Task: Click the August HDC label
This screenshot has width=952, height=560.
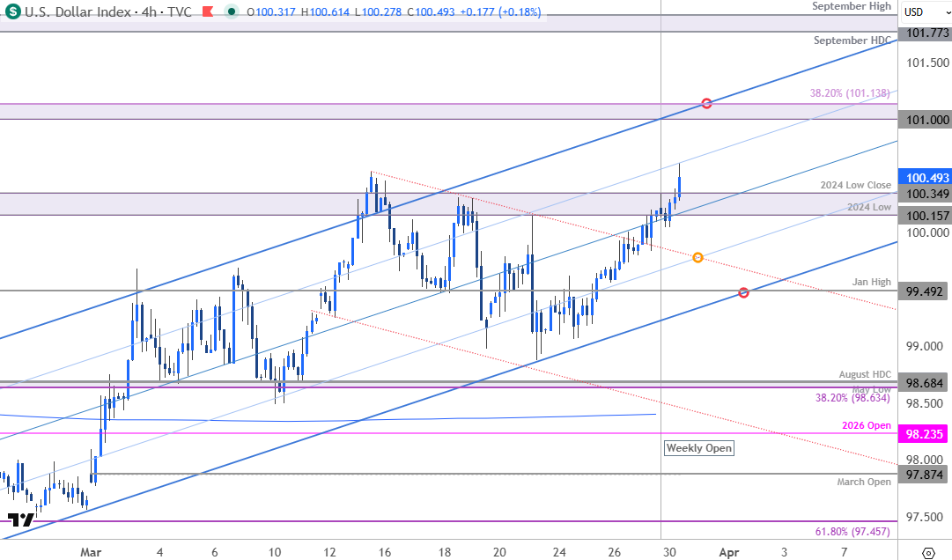Action: click(865, 374)
